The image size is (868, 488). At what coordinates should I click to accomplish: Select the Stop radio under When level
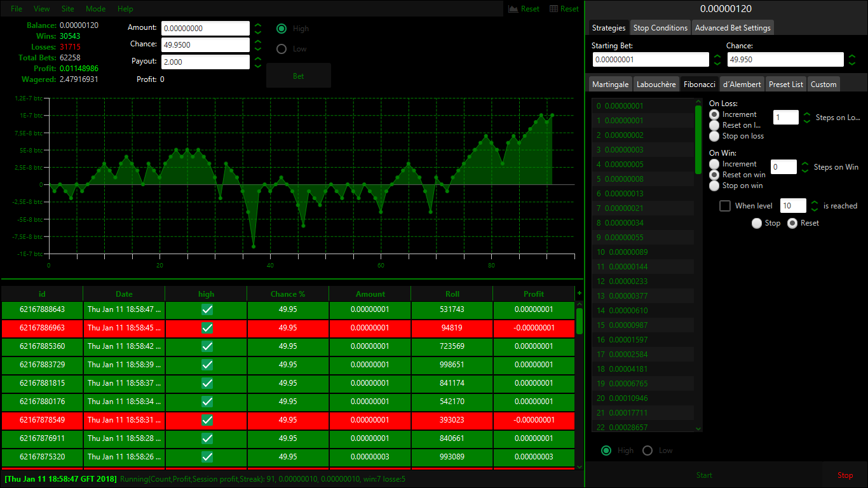(757, 223)
